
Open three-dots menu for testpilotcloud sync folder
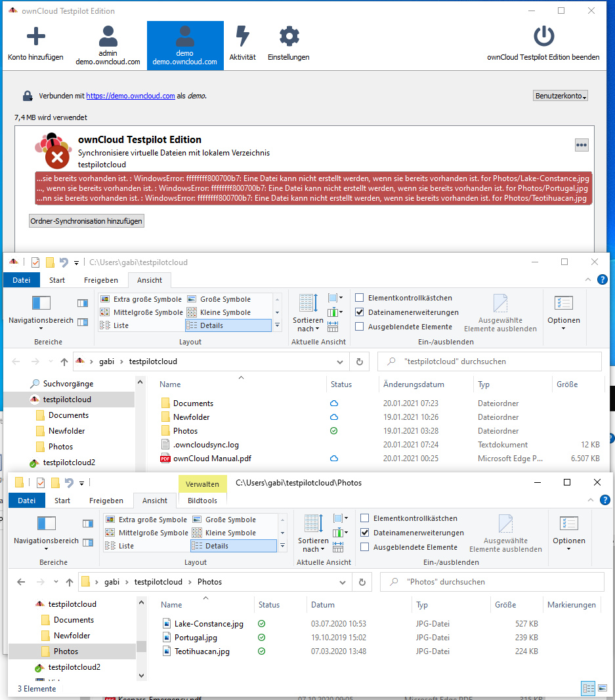pos(582,145)
